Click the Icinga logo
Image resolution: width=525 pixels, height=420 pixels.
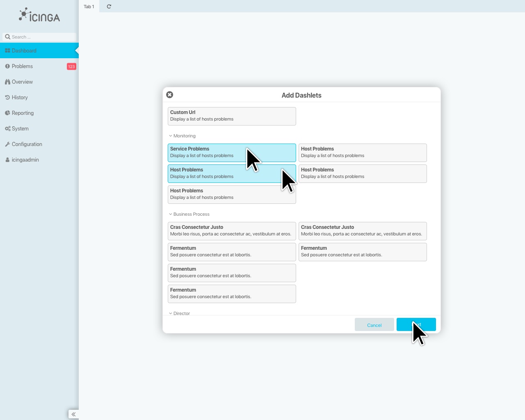pyautogui.click(x=39, y=15)
